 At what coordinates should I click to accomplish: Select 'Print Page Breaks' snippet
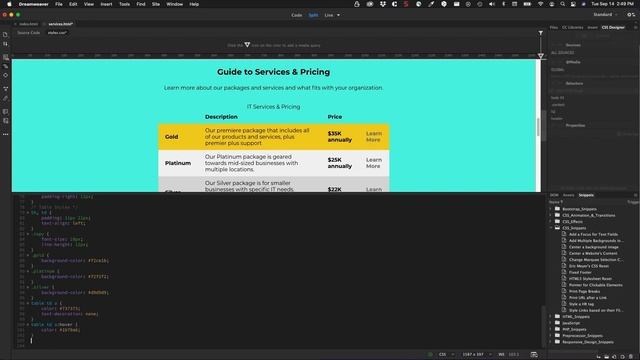tap(584, 291)
